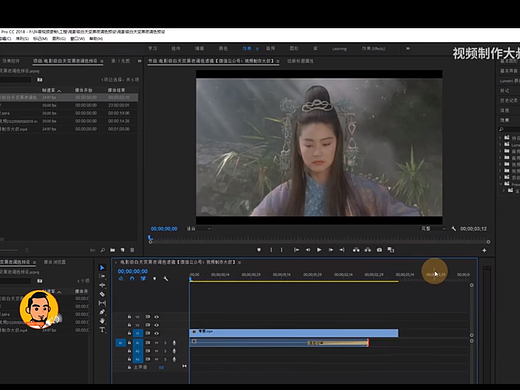Select the Hand tool
This screenshot has height=390, width=520.
pos(102,321)
